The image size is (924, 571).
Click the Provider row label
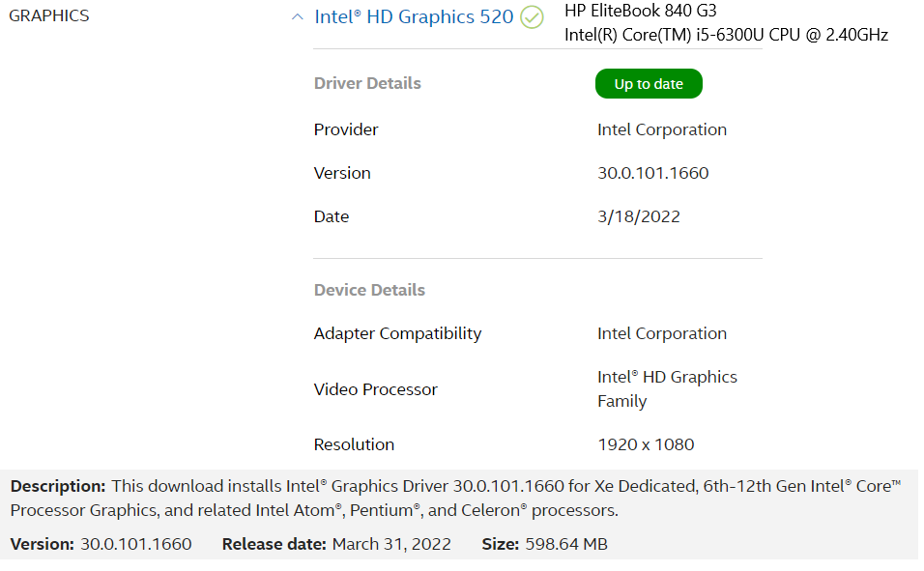346,129
